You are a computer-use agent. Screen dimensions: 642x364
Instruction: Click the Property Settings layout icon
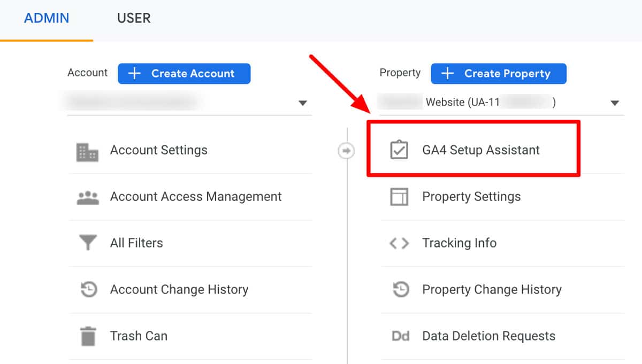coord(399,197)
